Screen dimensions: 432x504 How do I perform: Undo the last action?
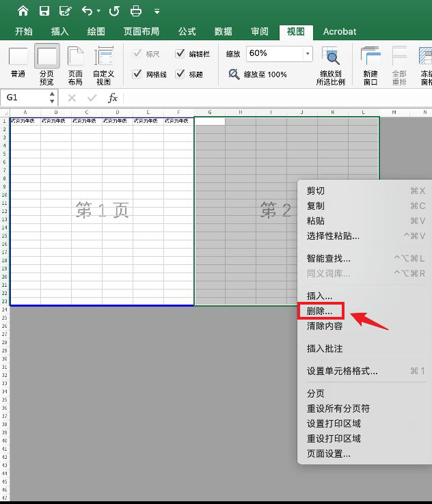(x=87, y=11)
